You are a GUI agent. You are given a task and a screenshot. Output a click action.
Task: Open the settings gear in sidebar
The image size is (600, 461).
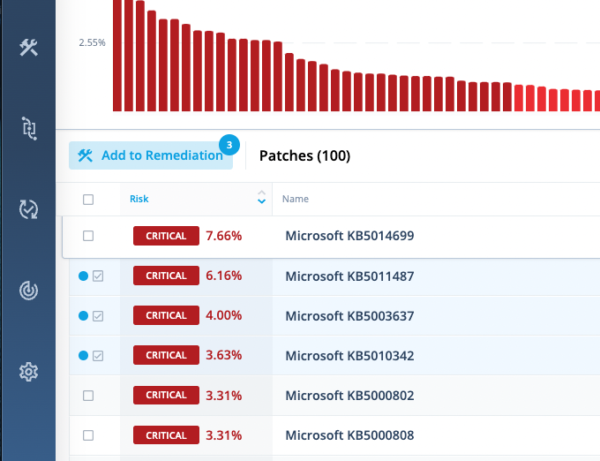[29, 373]
